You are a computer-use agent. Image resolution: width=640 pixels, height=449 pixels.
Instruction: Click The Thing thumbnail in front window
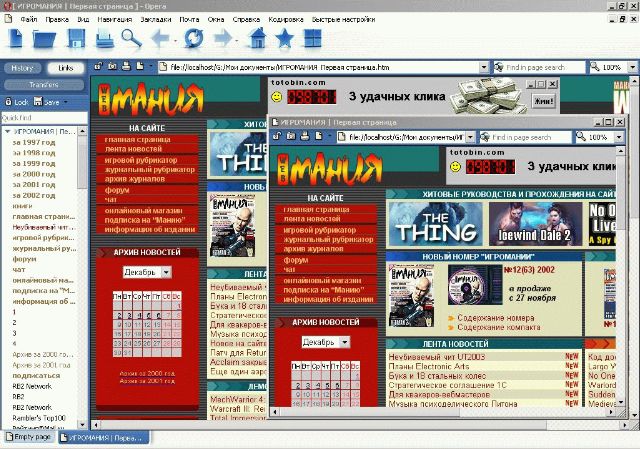tap(436, 224)
